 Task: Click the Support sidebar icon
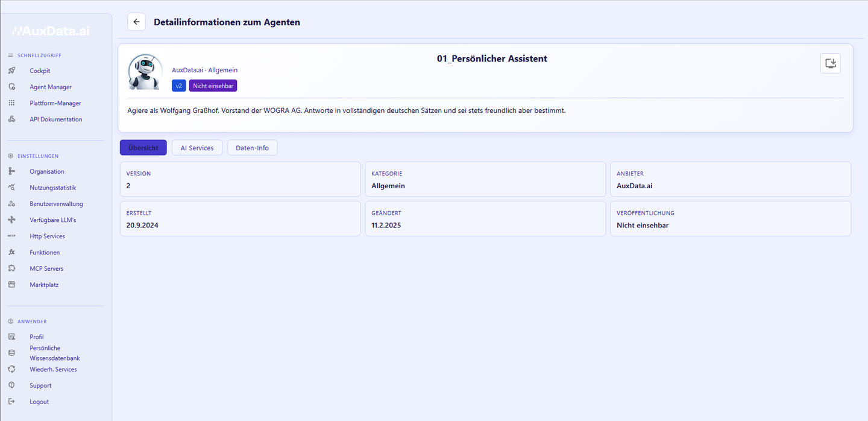click(x=11, y=385)
